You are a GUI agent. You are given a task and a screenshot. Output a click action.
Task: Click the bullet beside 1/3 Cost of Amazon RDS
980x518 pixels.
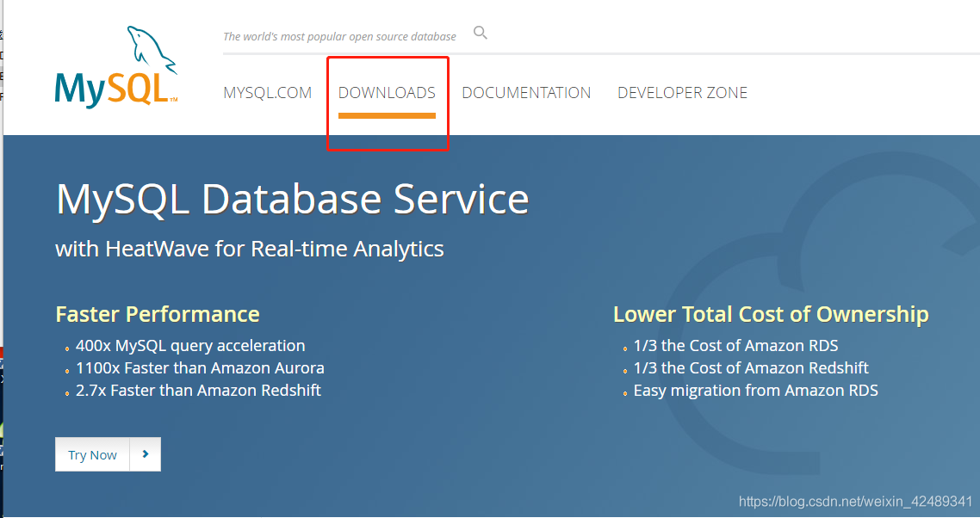click(x=625, y=348)
